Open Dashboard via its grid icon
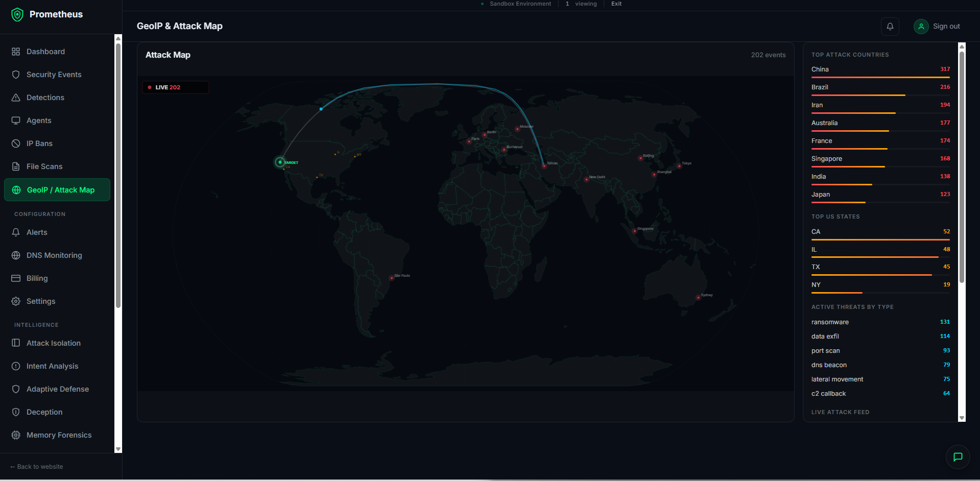This screenshot has width=980, height=481. (16, 52)
